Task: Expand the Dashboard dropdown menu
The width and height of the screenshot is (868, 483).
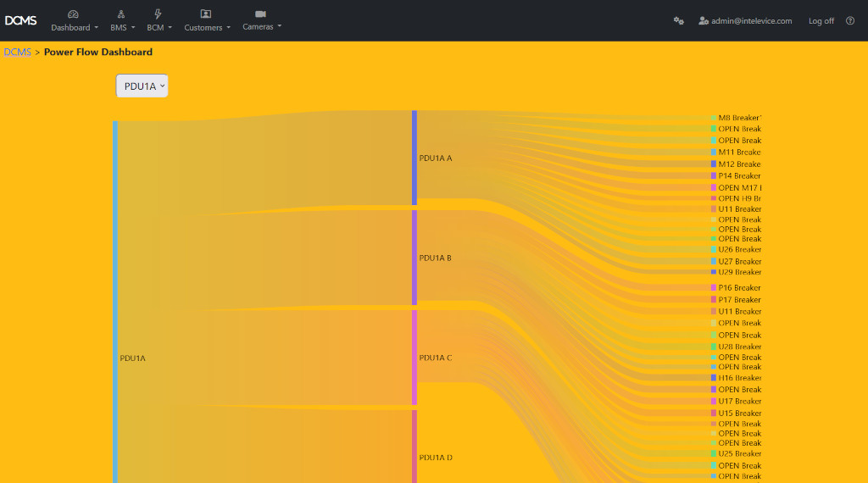Action: 75,27
